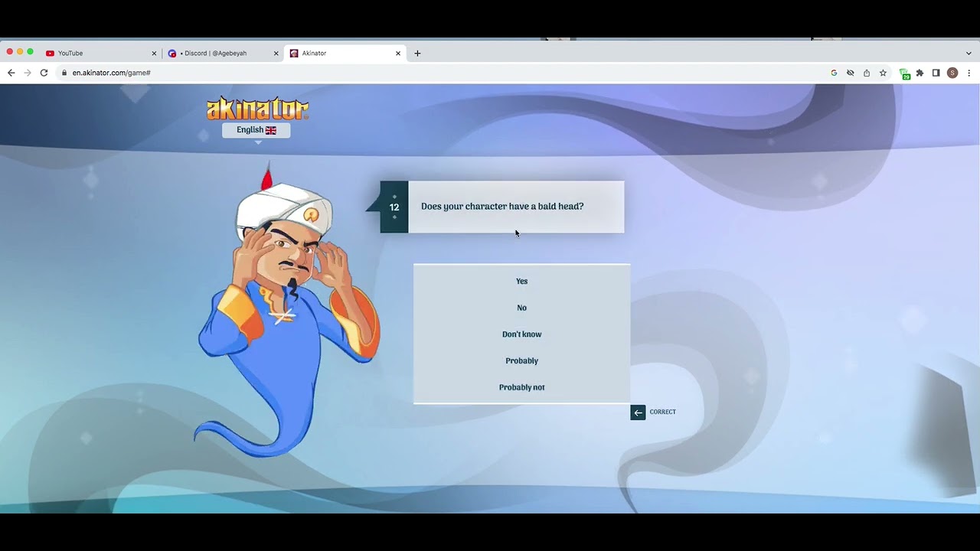Go back to the previous page
The image size is (980, 551).
click(11, 73)
